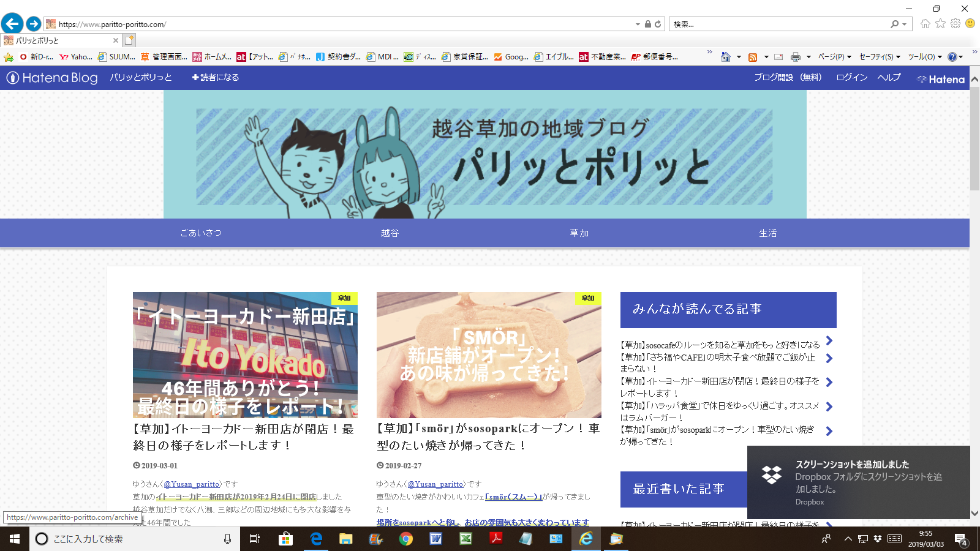980x551 pixels.
Task: Expand the print options dropdown arrow
Action: coord(809,57)
